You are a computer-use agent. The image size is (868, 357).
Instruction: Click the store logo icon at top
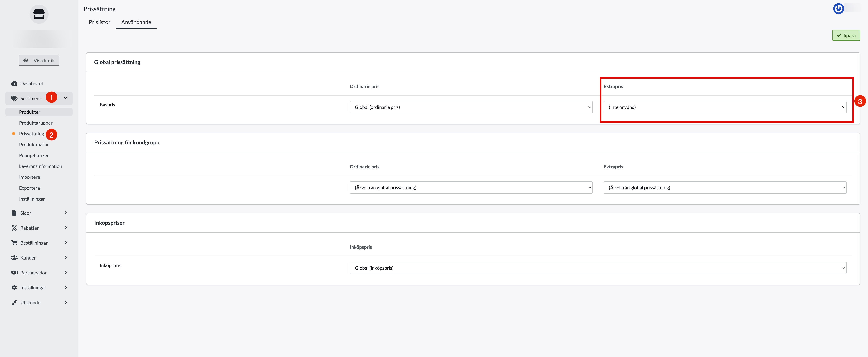coord(39,14)
